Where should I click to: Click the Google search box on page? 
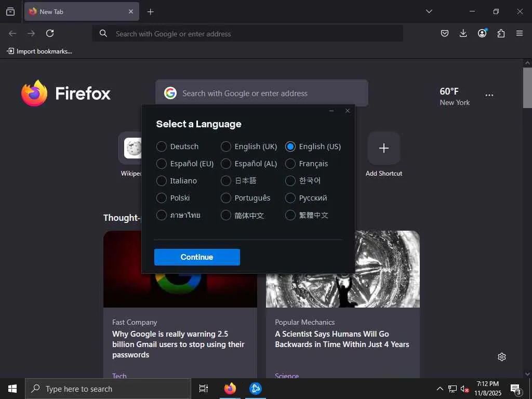[262, 92]
